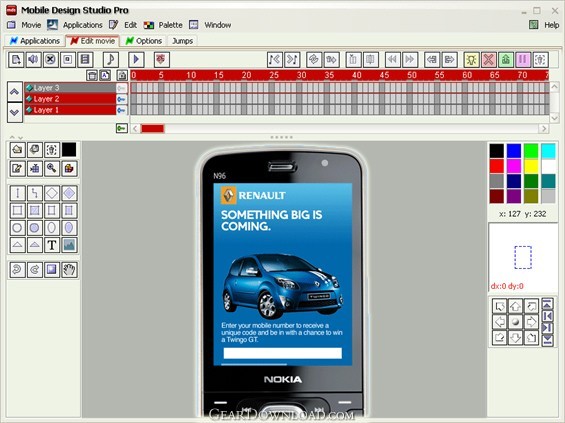The height and width of the screenshot is (423, 565).
Task: Click the timeline vertical scroll down arrow
Action: (x=554, y=118)
